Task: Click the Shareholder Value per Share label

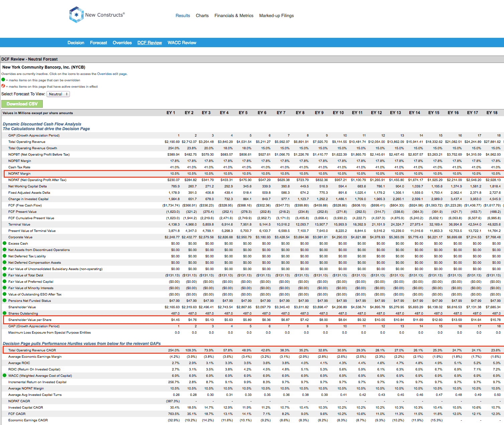Action: click(x=30, y=320)
